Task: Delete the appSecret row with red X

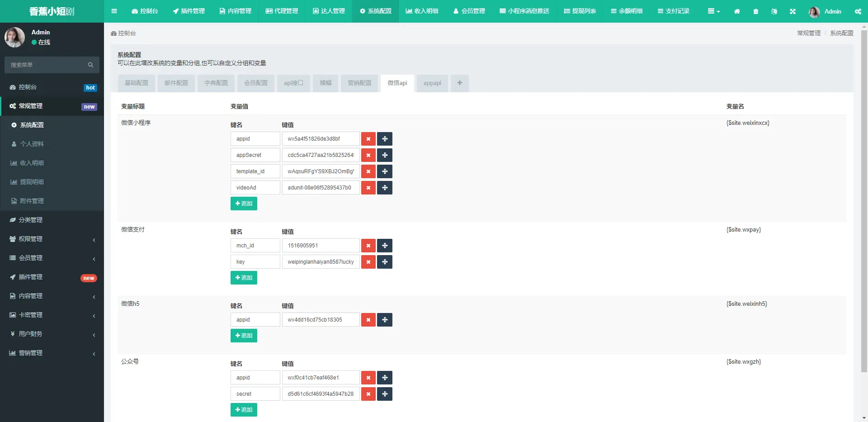Action: tap(368, 155)
